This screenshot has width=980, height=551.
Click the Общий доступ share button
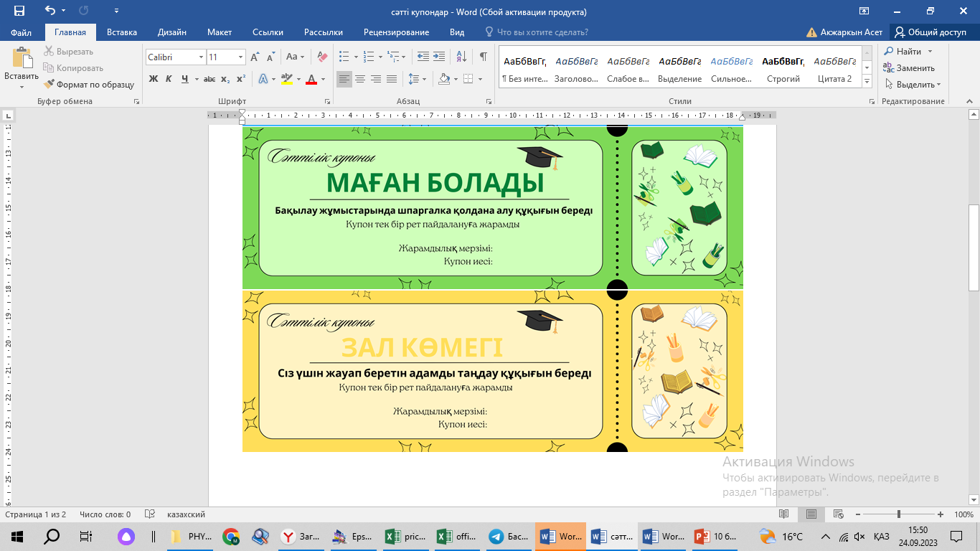coord(930,32)
